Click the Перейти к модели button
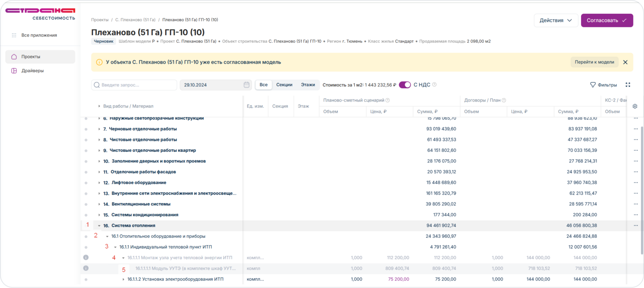 (x=594, y=62)
